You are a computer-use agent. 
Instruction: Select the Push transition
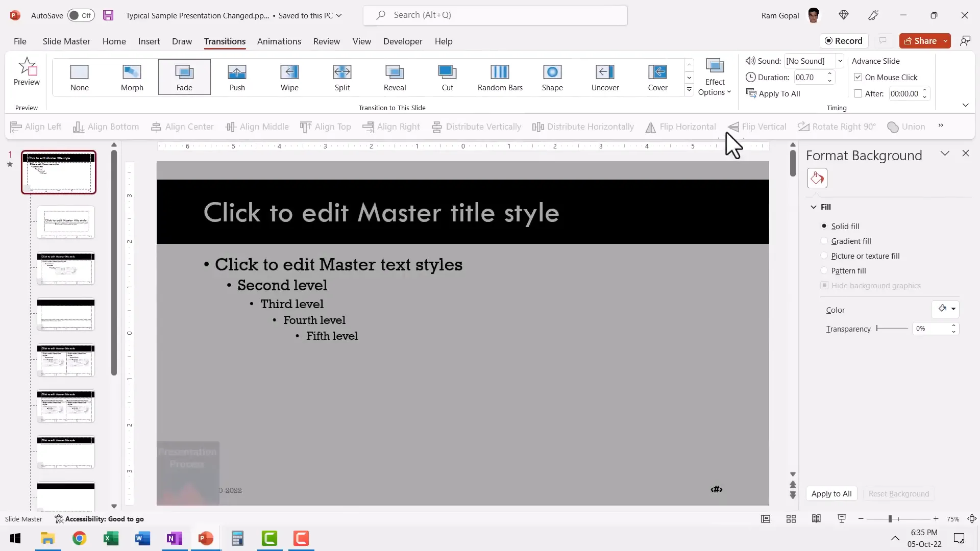click(x=237, y=77)
